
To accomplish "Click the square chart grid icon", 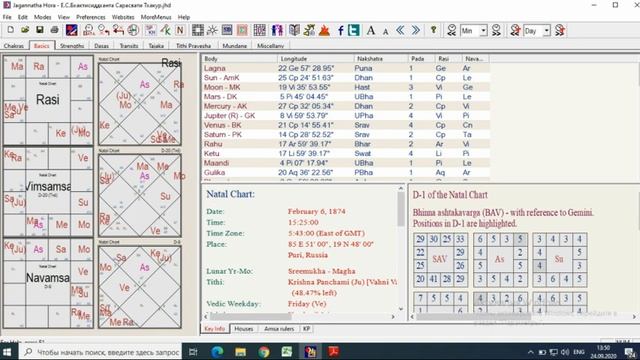I will (x=198, y=30).
